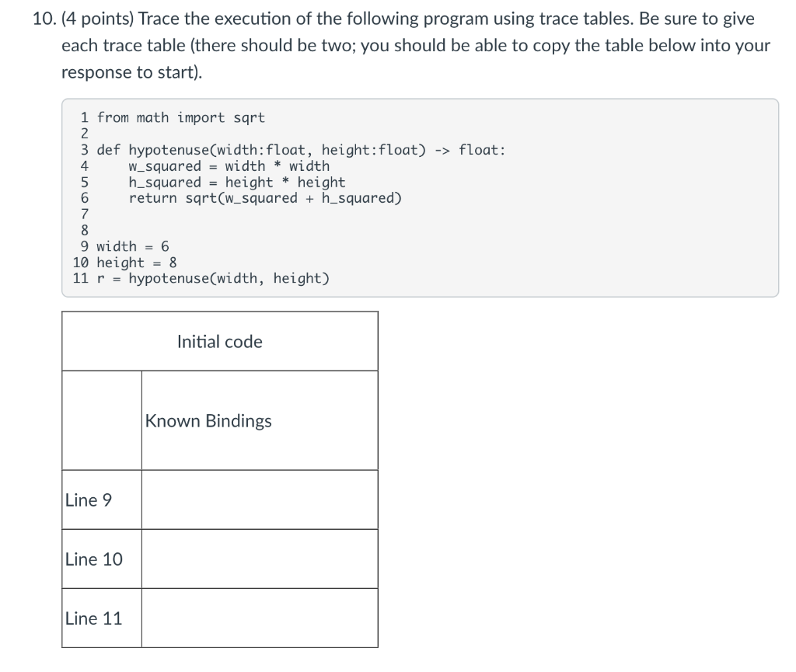This screenshot has height=672, width=796.
Task: Click the "r = hypotenuse(width, height)" line
Action: 213,278
